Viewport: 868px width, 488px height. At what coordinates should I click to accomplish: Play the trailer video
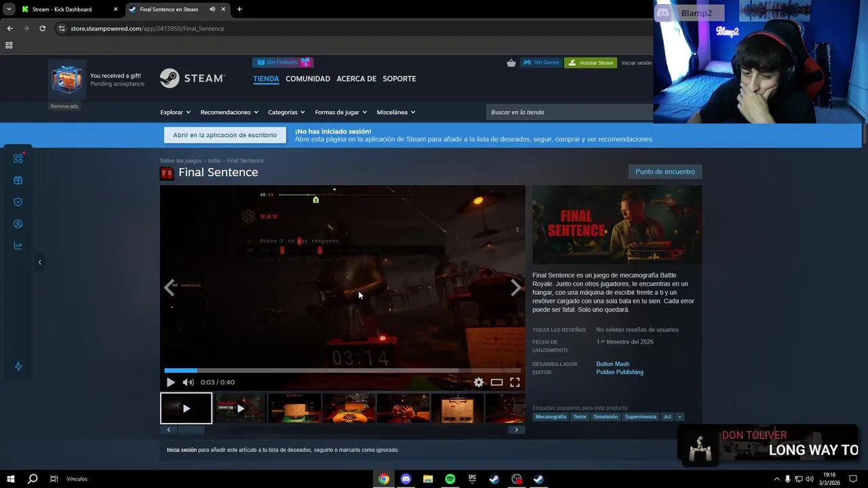click(x=171, y=382)
